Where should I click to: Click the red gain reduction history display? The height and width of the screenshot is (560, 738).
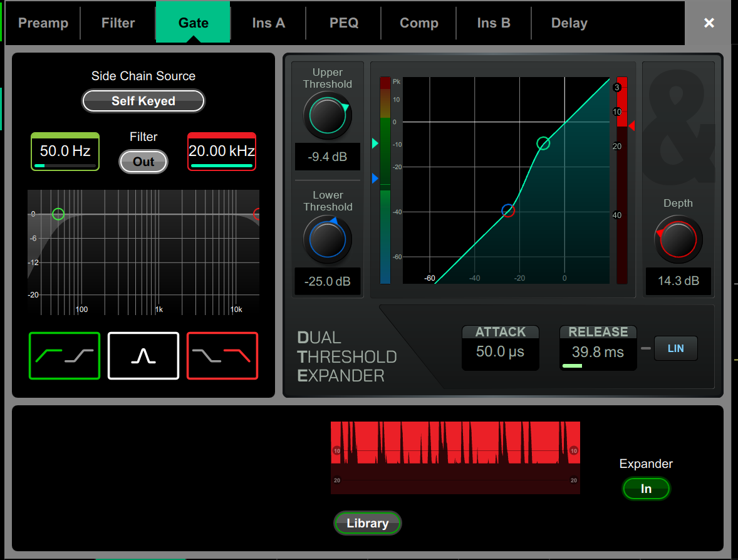[x=455, y=457]
